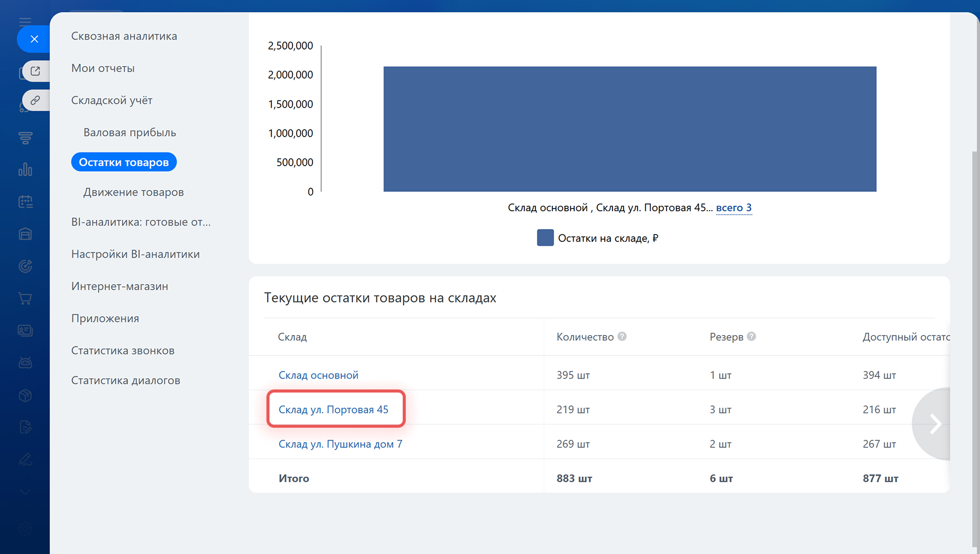The height and width of the screenshot is (554, 980).
Task: Expand the sidebar's bottom chevron
Action: point(25,492)
